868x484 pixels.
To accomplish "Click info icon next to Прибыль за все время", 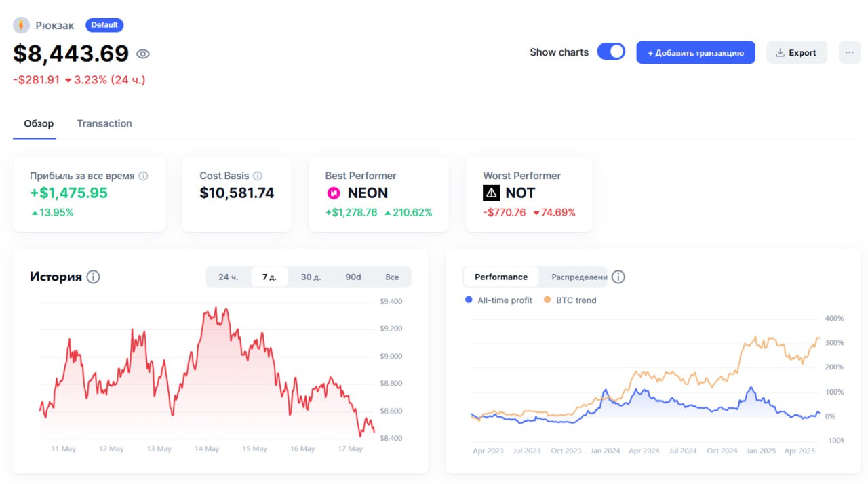I will [143, 176].
